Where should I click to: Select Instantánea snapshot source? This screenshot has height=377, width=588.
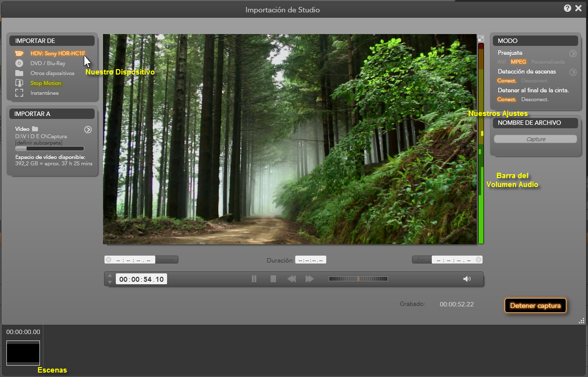tap(44, 93)
